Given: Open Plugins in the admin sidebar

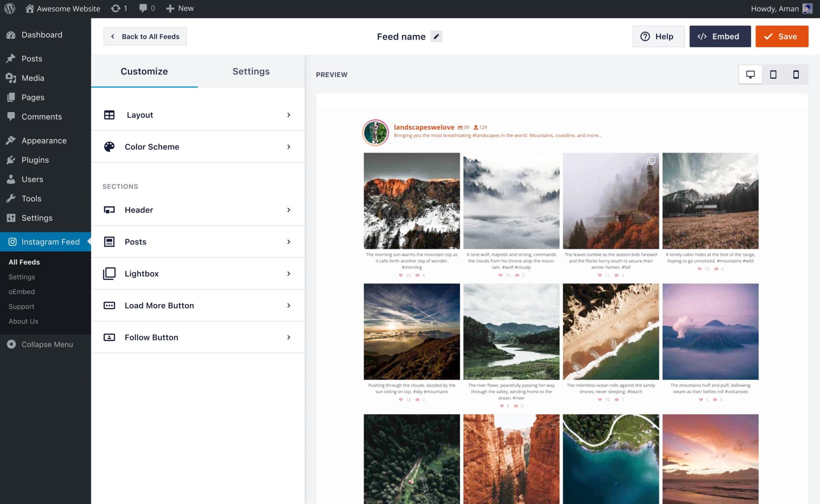Looking at the screenshot, I should [35, 160].
